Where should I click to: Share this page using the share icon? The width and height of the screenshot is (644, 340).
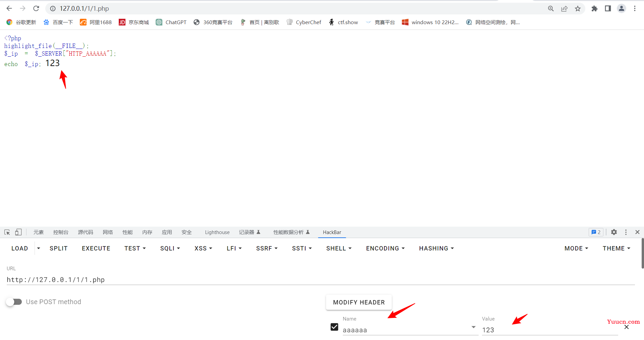point(564,9)
